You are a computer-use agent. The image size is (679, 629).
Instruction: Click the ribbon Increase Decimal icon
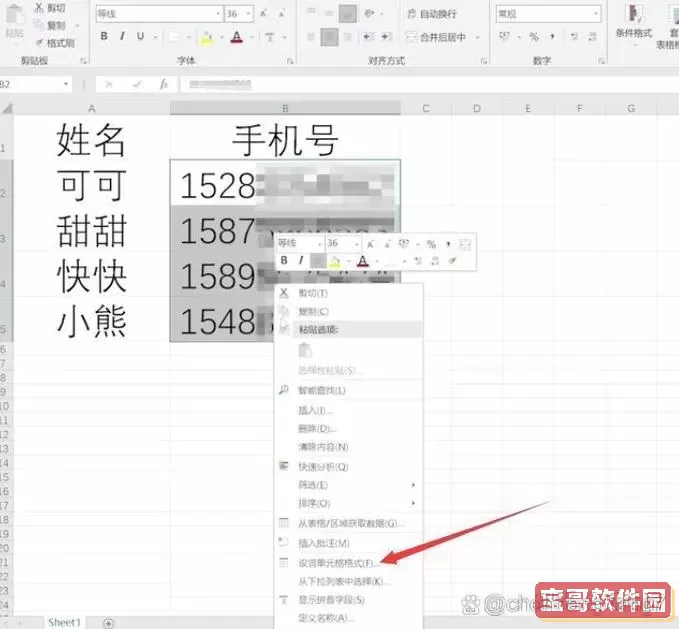[x=574, y=37]
